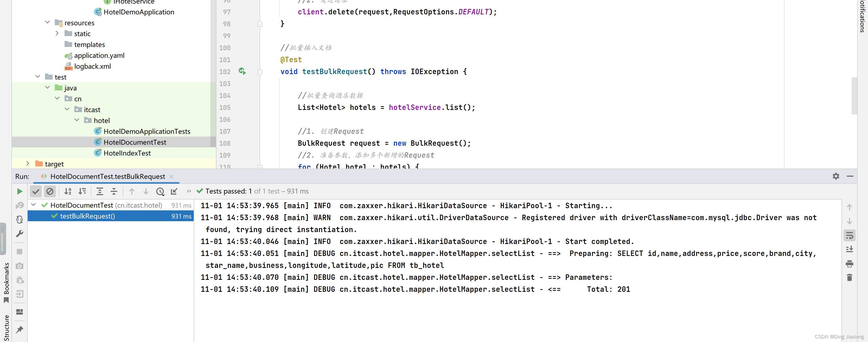The image size is (868, 342).
Task: Go to the previous failed test arrow
Action: [132, 191]
